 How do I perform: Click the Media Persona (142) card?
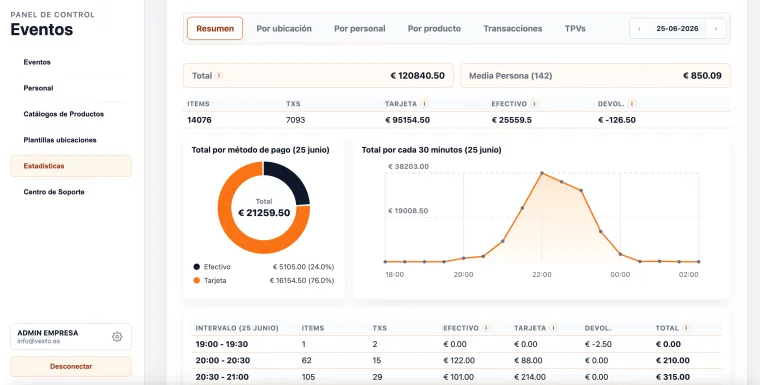click(595, 76)
